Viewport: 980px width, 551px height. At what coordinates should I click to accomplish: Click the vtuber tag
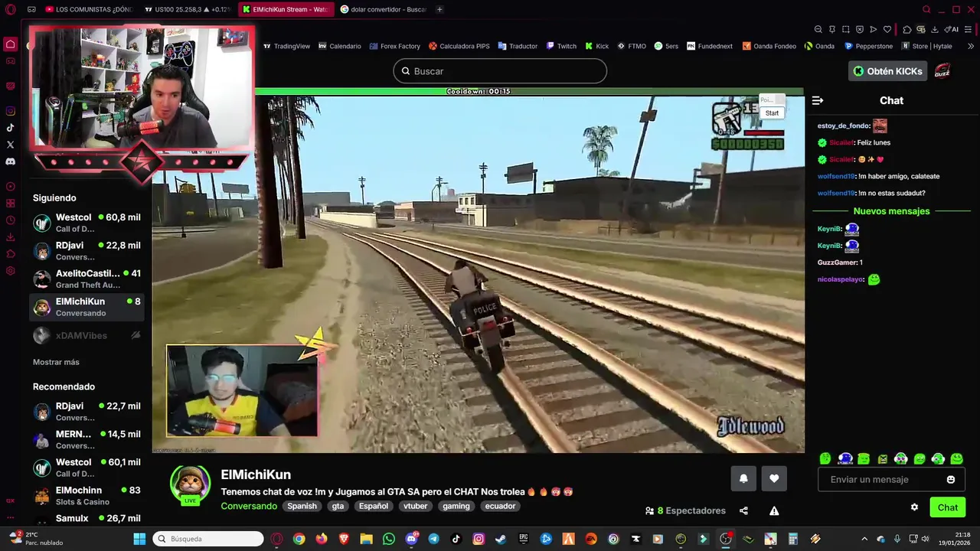pyautogui.click(x=416, y=506)
